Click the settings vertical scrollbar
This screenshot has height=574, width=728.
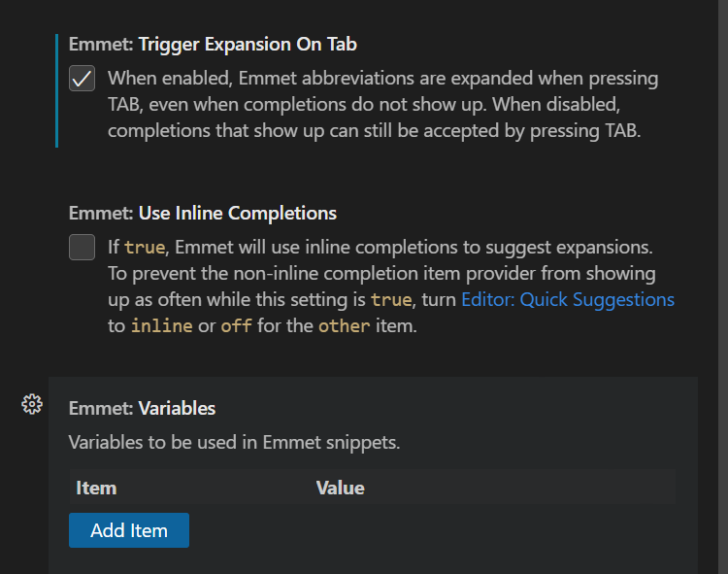pos(722,287)
